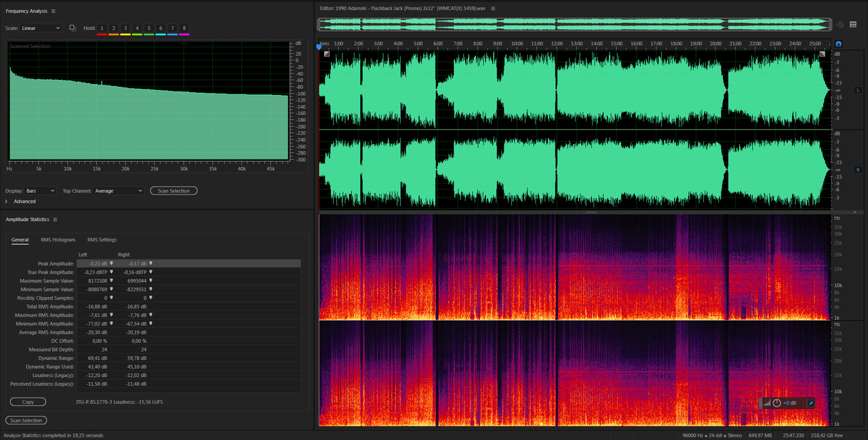Click the ITU-R BS.1770-3 Loudness value

[119, 402]
